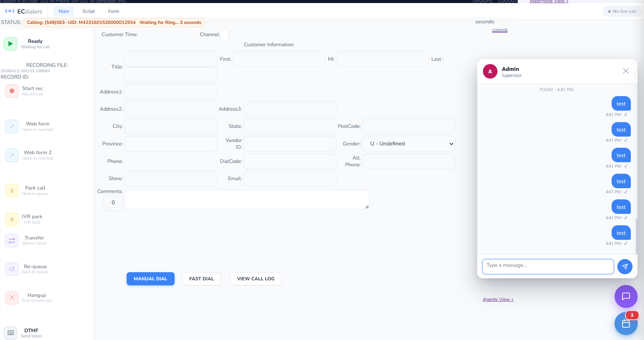This screenshot has height=340, width=644.
Task: Click the chat message input field
Action: [548, 266]
